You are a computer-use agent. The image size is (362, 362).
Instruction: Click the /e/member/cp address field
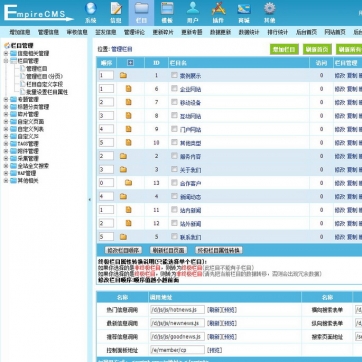(177, 350)
